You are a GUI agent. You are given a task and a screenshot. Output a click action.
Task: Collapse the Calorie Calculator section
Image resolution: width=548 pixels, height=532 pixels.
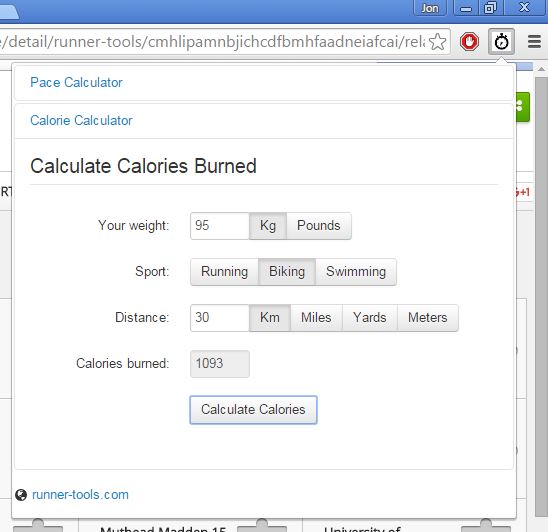click(81, 121)
